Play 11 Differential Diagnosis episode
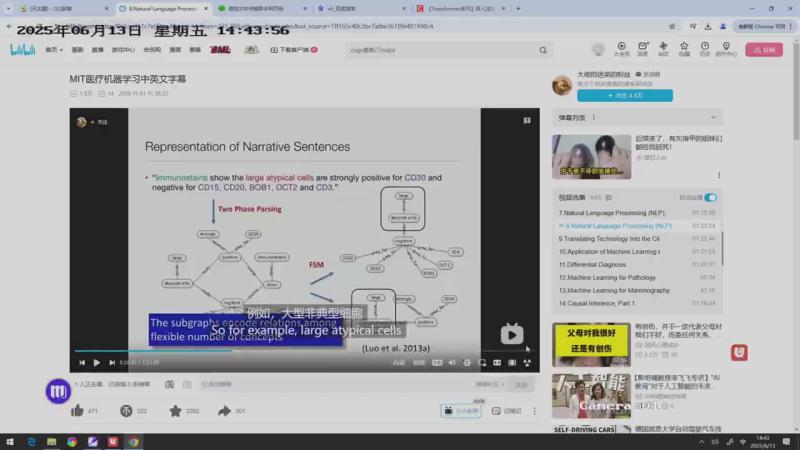800x450 pixels. tap(637, 265)
